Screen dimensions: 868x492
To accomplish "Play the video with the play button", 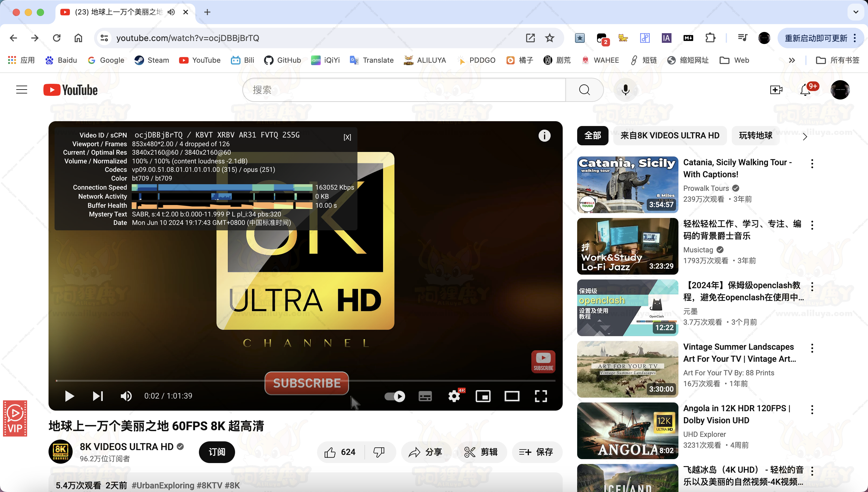I will coord(69,396).
